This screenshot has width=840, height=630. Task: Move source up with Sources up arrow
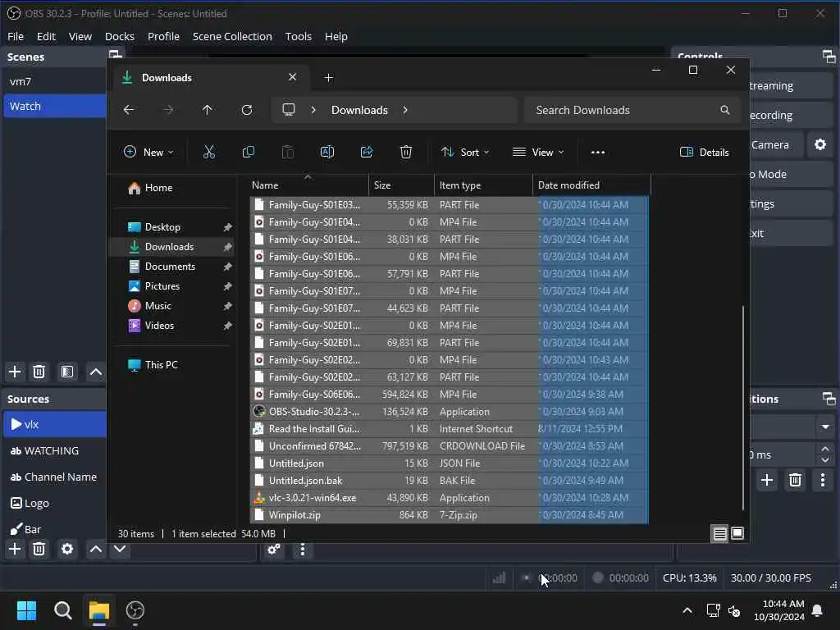click(x=95, y=549)
